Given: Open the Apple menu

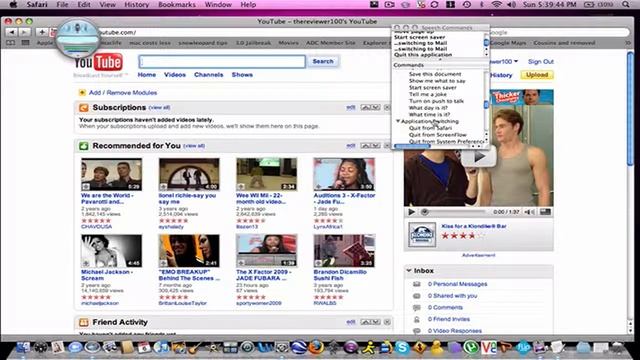Looking at the screenshot, I should click(x=13, y=4).
